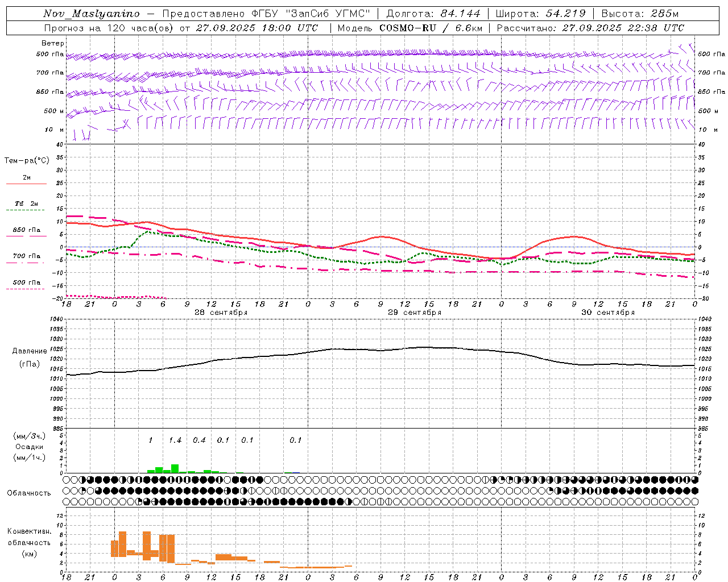This screenshot has height=582, width=728.
Task: Click the Конвективн. label of convective cloud chart
Action: point(29,531)
